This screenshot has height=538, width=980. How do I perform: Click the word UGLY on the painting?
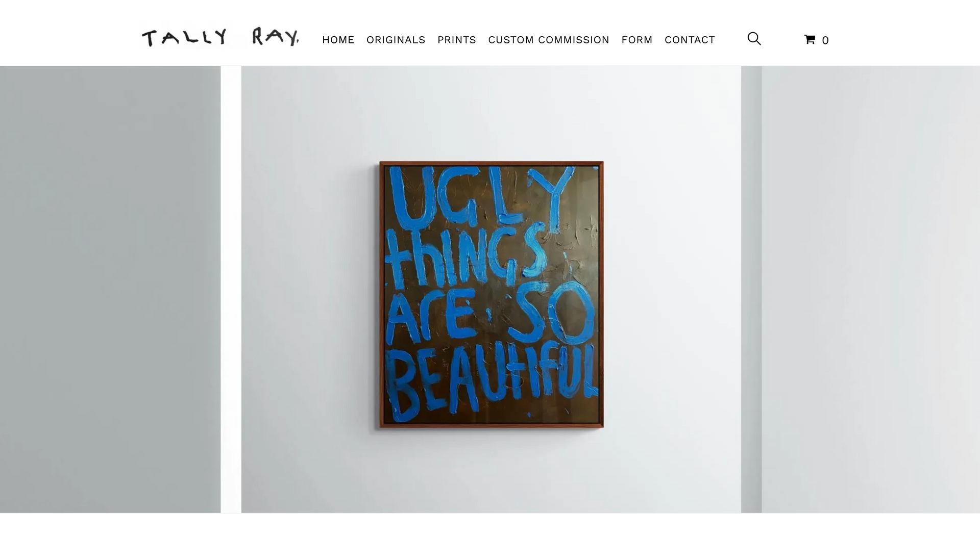click(477, 199)
